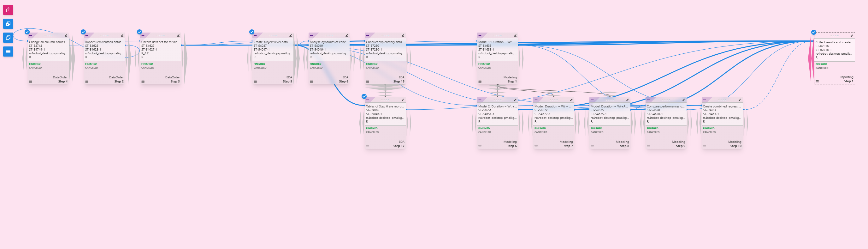Click pencil icon on 'Import Remifentanil' card
This screenshot has height=249, width=868.
122,35
